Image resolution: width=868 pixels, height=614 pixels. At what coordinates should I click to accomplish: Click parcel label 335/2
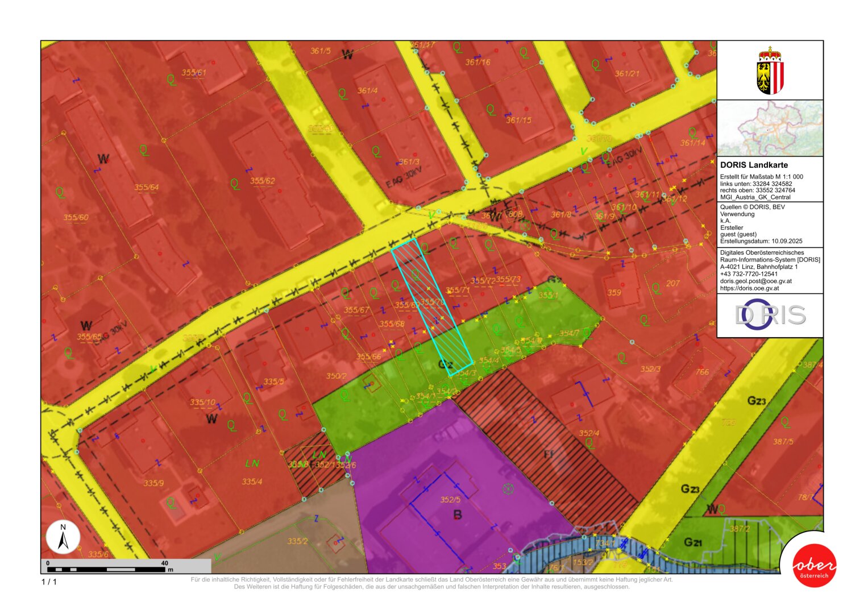coord(297,541)
